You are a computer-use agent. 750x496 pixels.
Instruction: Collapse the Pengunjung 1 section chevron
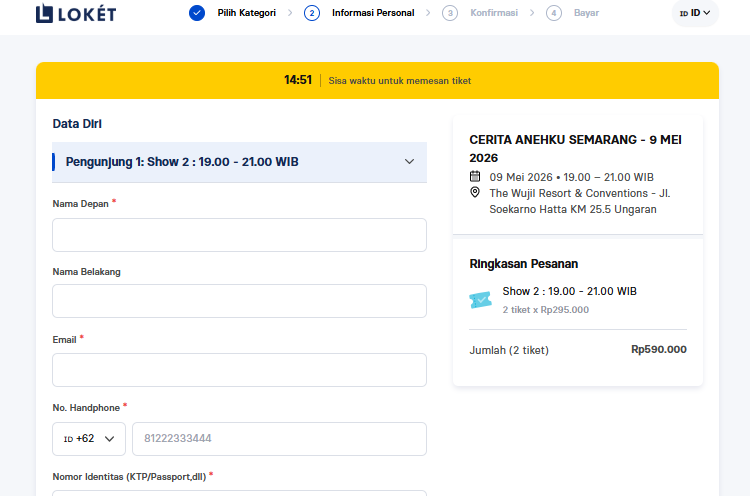(x=409, y=162)
